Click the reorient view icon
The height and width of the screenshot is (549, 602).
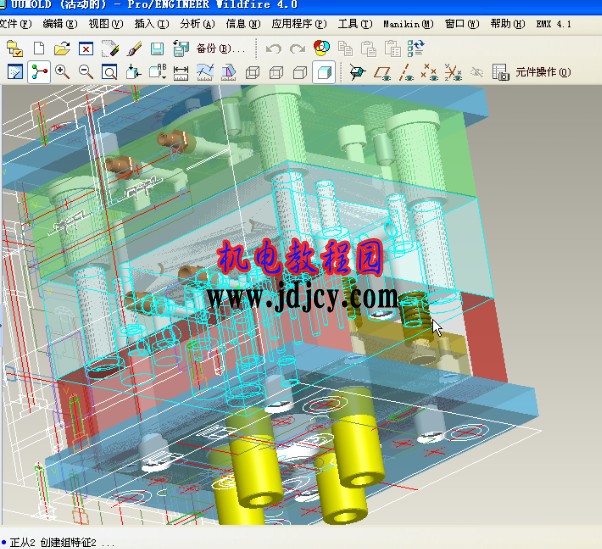click(133, 72)
